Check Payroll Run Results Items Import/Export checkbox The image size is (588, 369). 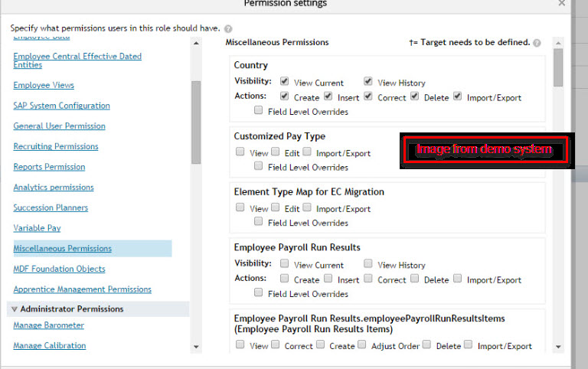point(468,345)
